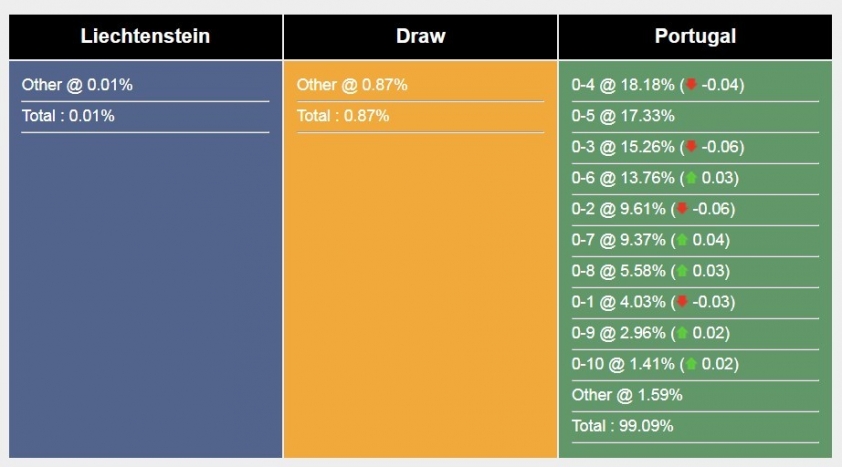Viewport: 842px width, 467px height.
Task: Click the green up arrow beside 0-9
Action: 683,333
